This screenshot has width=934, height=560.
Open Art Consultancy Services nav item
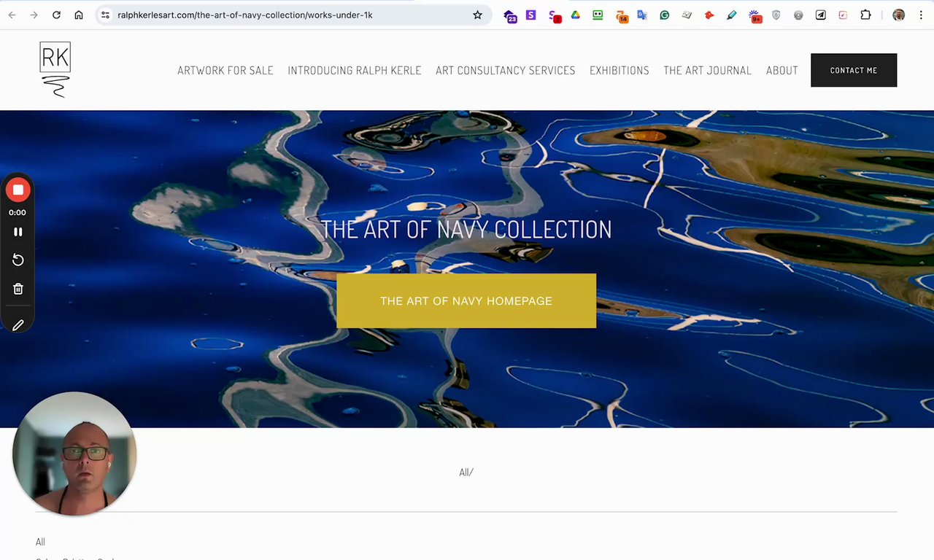(x=506, y=71)
